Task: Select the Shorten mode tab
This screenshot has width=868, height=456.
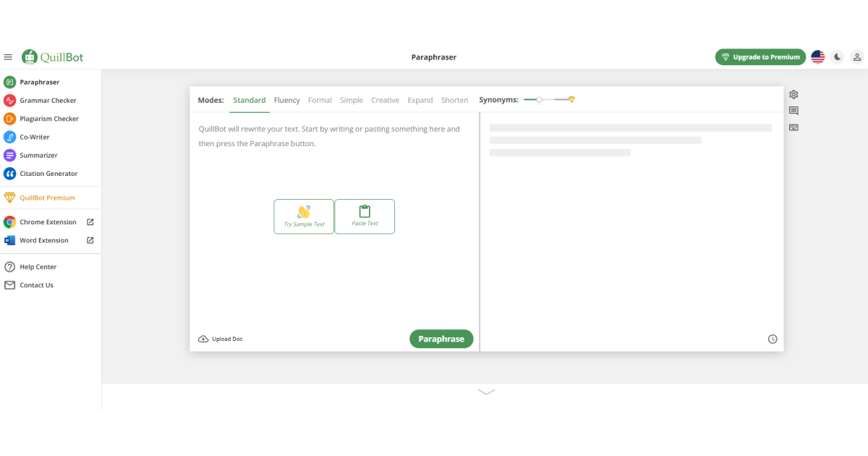Action: pyautogui.click(x=455, y=100)
